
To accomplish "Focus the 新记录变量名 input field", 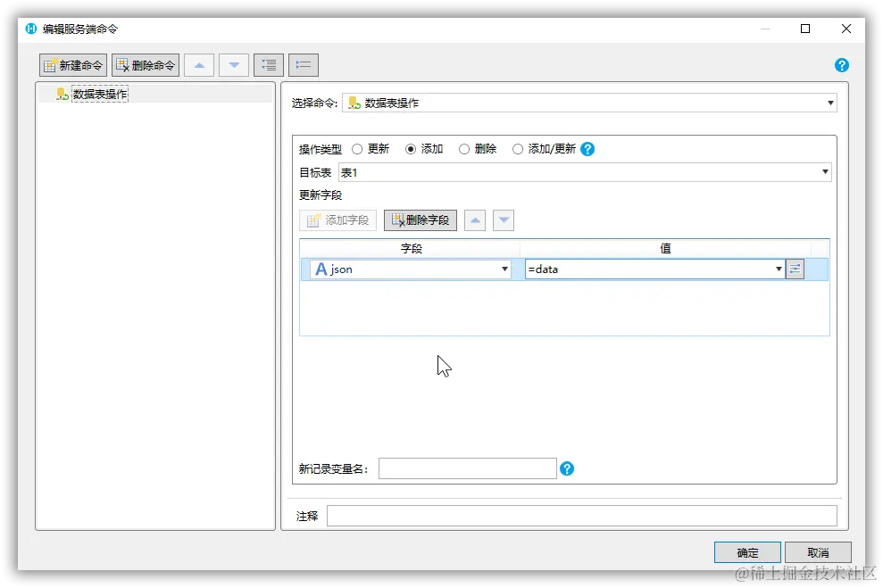I will (x=468, y=468).
